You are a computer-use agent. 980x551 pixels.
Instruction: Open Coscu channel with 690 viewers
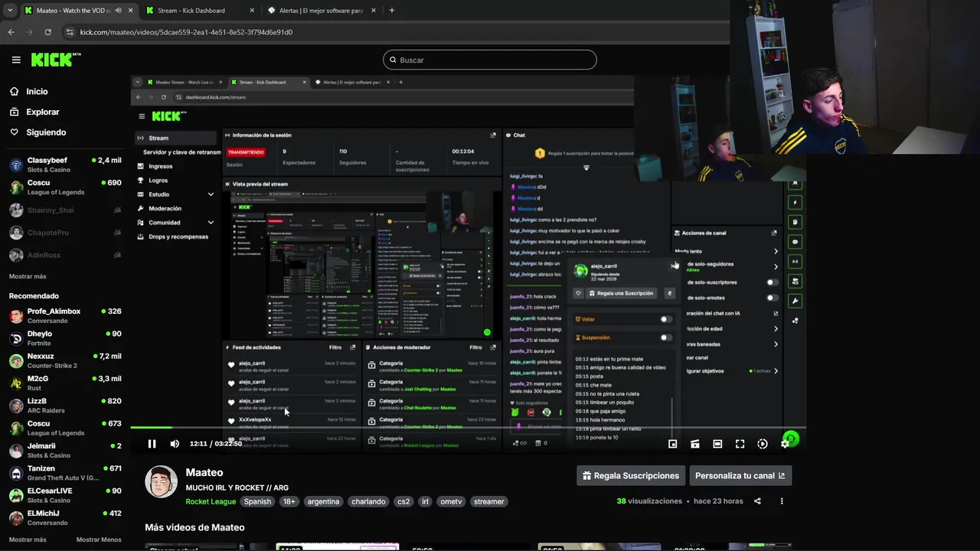tap(65, 187)
